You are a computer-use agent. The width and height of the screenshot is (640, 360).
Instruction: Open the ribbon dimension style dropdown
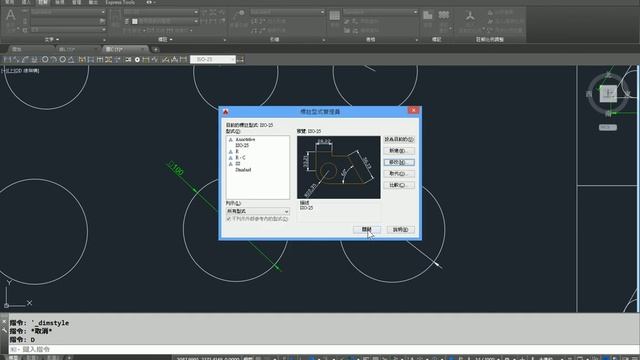[161, 12]
